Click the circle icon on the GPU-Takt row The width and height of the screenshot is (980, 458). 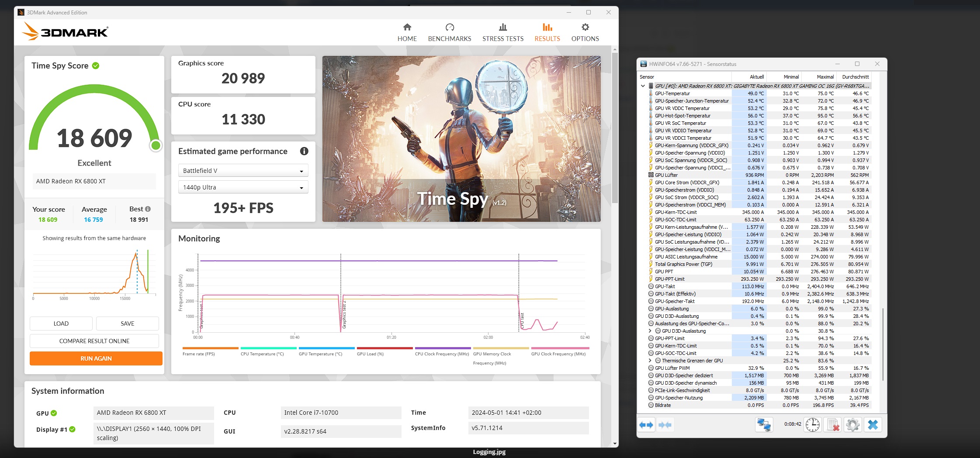(x=651, y=286)
